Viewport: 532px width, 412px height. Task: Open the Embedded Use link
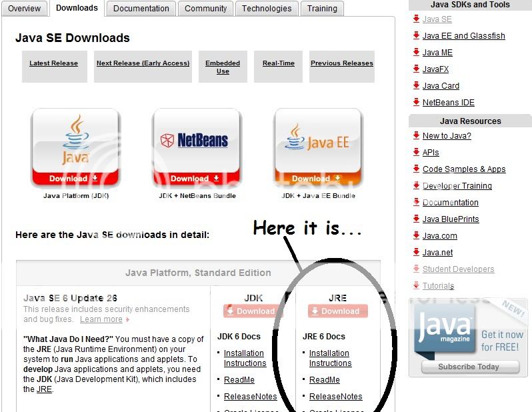point(223,67)
